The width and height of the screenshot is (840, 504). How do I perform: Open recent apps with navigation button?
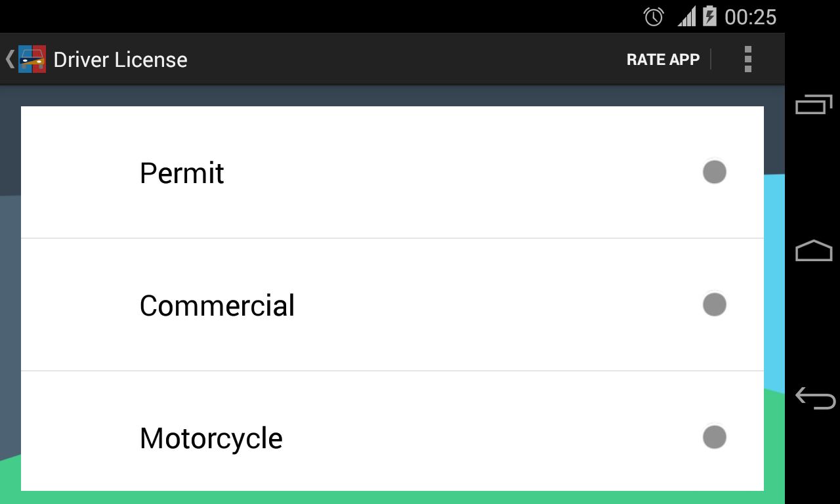pyautogui.click(x=814, y=104)
